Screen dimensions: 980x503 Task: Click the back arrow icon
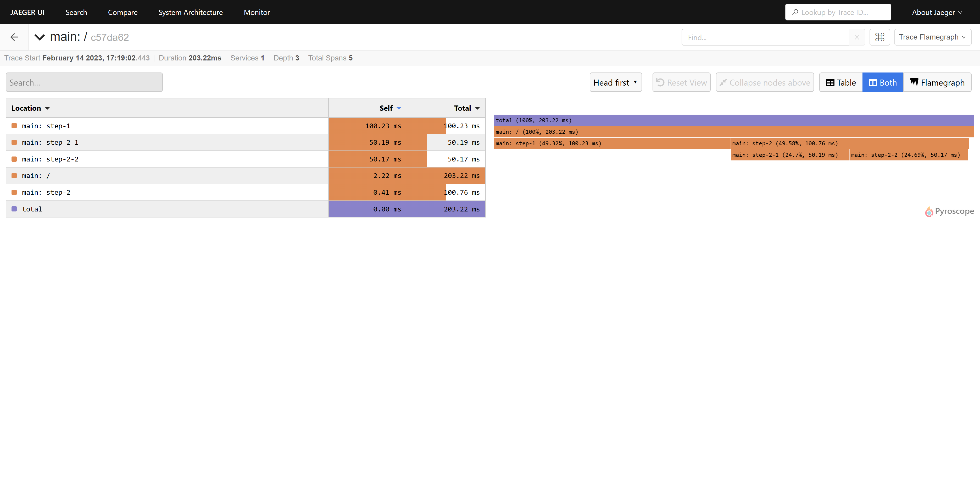tap(14, 37)
